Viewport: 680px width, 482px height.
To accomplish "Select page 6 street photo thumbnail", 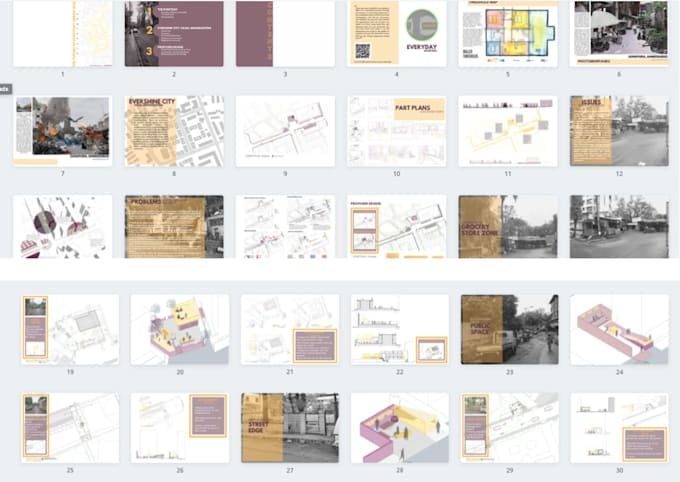I will tap(619, 33).
